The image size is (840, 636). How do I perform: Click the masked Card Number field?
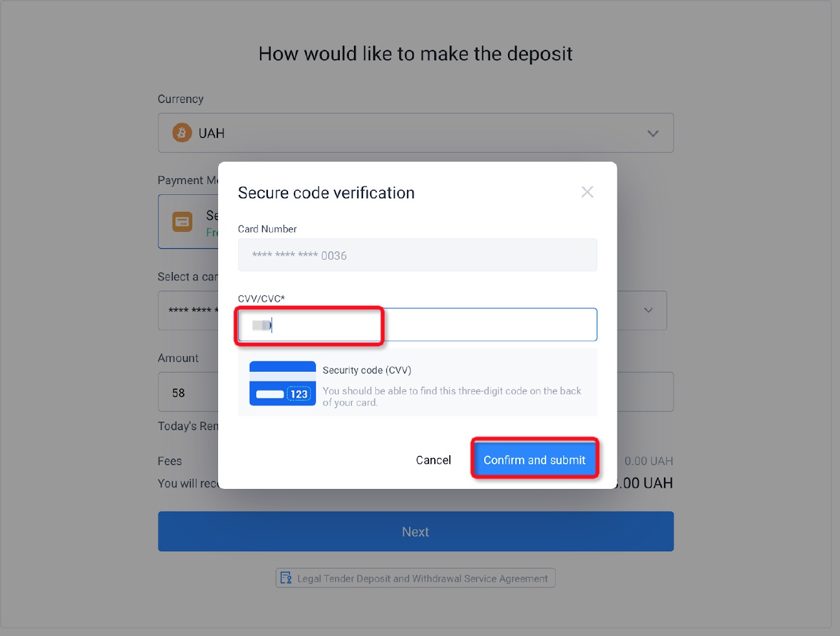click(417, 255)
